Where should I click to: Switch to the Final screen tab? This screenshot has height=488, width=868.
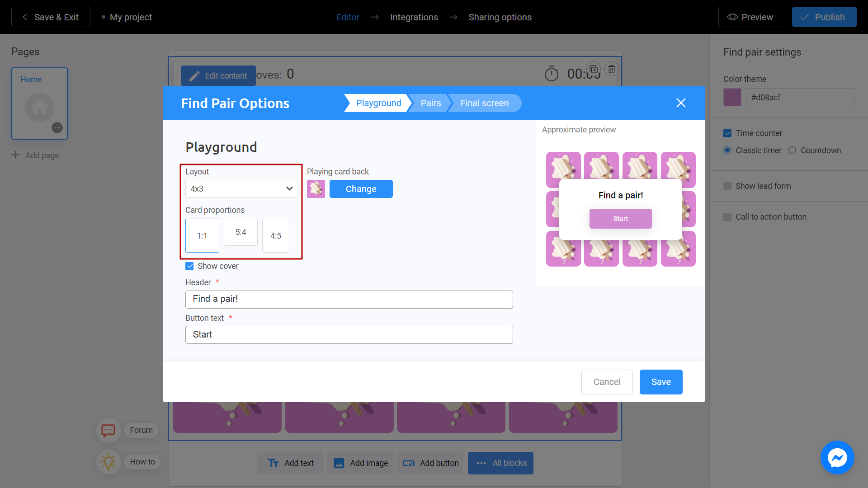click(x=485, y=103)
